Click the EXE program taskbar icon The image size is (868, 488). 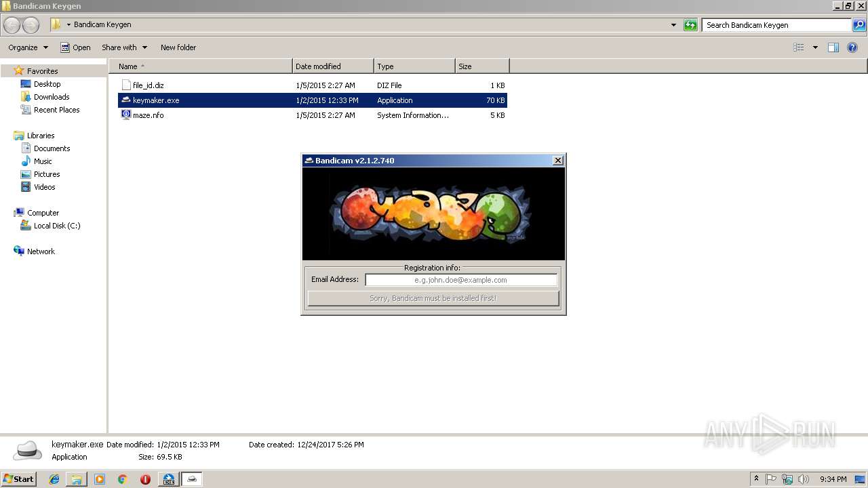pos(168,479)
